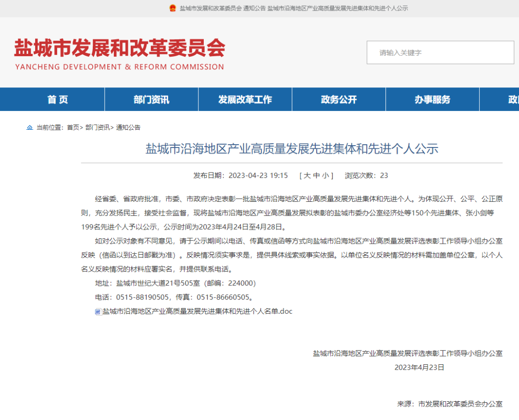Download the 先进集体和先进个人名单.doc attachment
This screenshot has width=519, height=420.
[x=197, y=311]
